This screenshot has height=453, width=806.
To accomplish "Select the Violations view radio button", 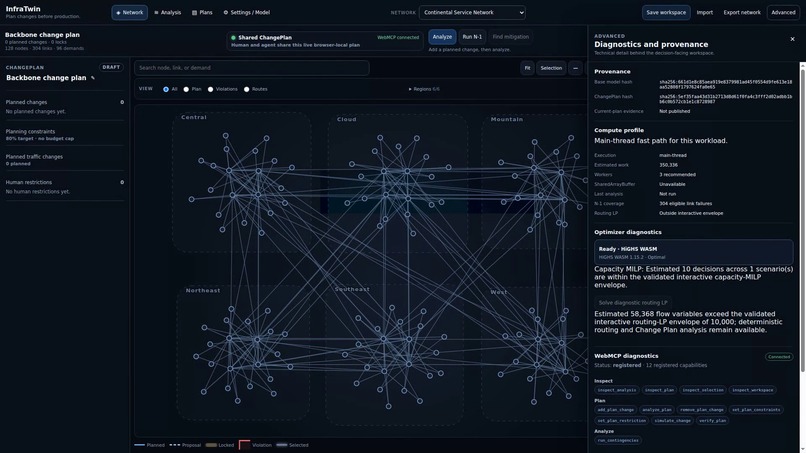I will click(x=210, y=89).
